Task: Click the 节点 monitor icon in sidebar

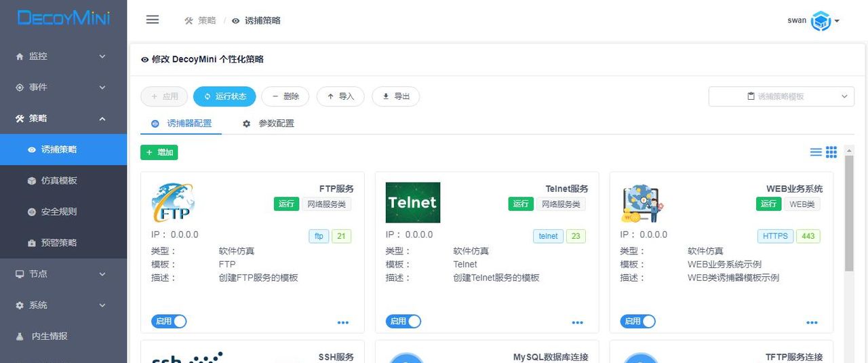Action: pos(20,274)
